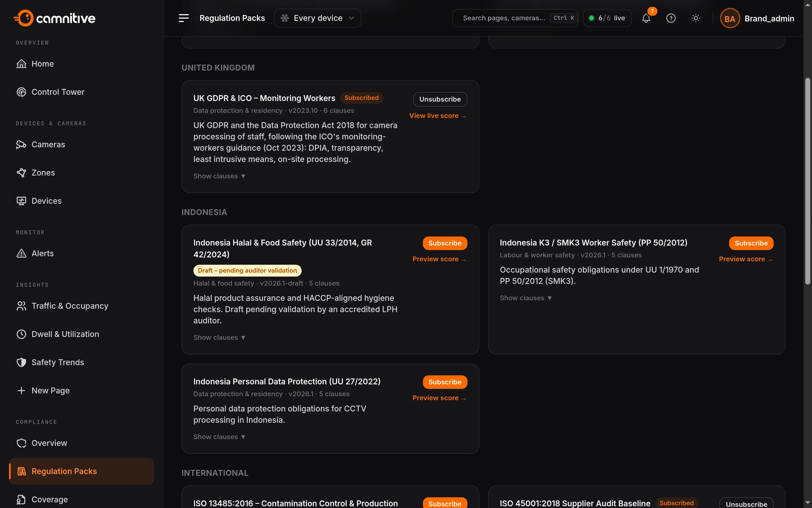Unsubscribe from UK GDPR & ICO pack
The height and width of the screenshot is (508, 812).
pos(440,99)
